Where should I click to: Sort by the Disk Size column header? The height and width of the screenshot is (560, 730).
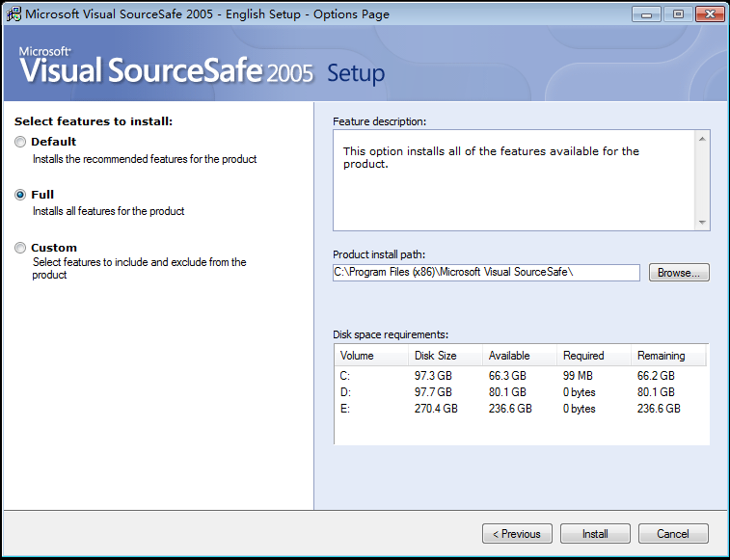445,356
